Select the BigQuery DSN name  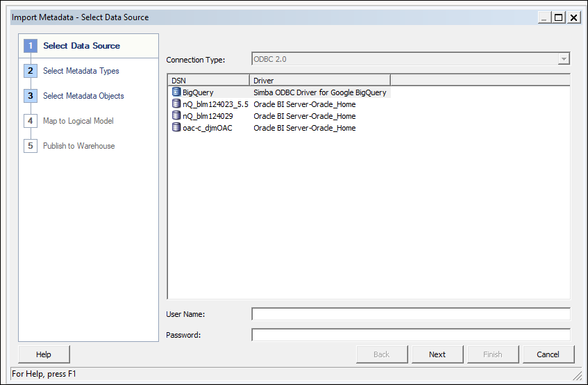198,92
